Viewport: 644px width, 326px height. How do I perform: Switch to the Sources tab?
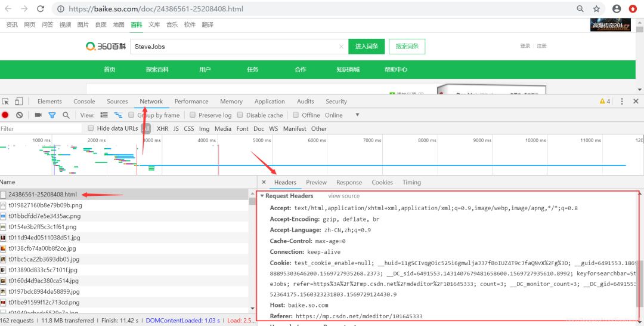pyautogui.click(x=117, y=102)
